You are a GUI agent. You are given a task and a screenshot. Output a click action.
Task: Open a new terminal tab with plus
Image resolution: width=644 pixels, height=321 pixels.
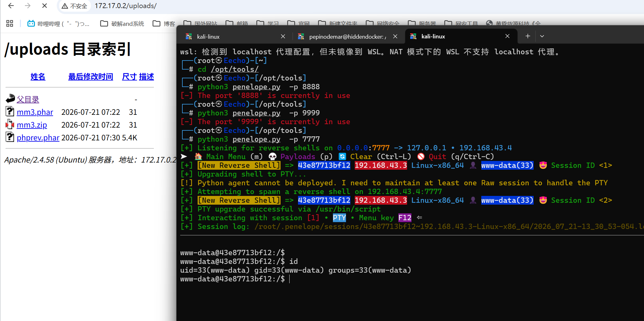[x=528, y=36]
